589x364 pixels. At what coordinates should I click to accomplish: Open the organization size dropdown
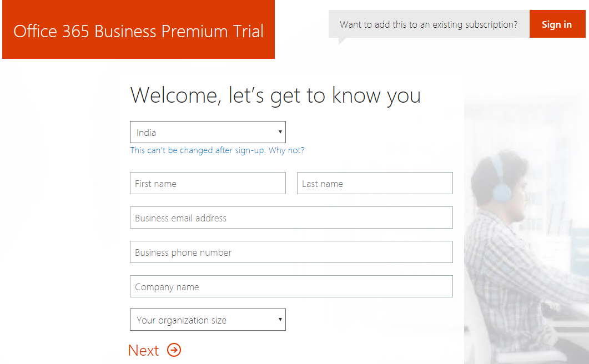pyautogui.click(x=208, y=320)
